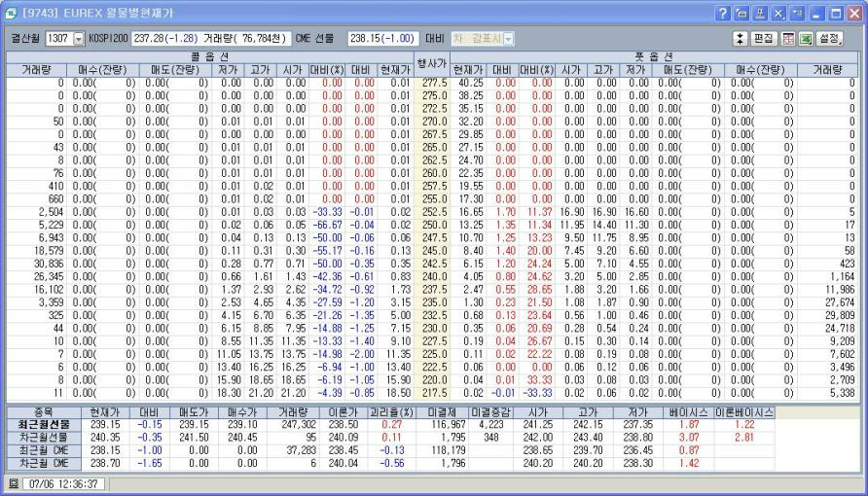Click the status bar icon beside the timestamp
This screenshot has width=868, height=496.
[x=14, y=483]
